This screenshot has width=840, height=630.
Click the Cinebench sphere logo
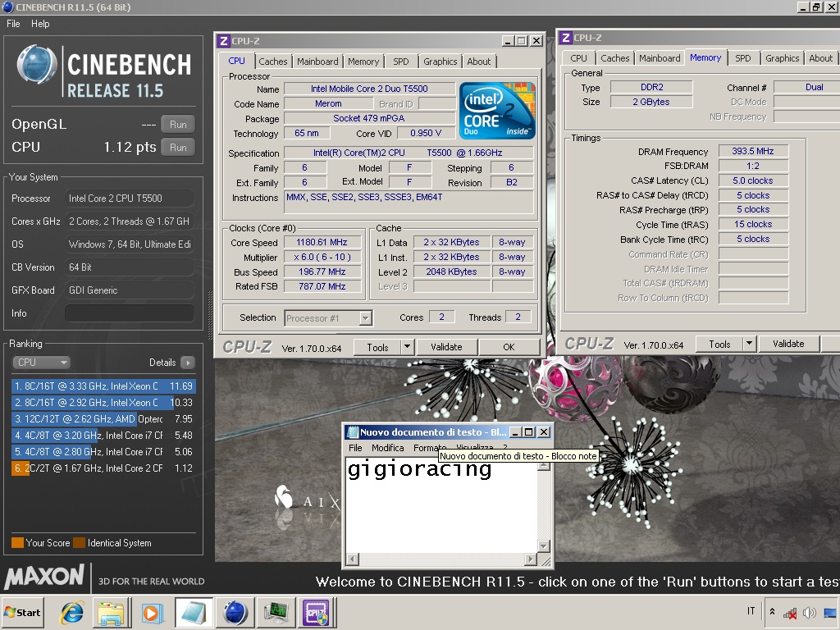coord(37,66)
